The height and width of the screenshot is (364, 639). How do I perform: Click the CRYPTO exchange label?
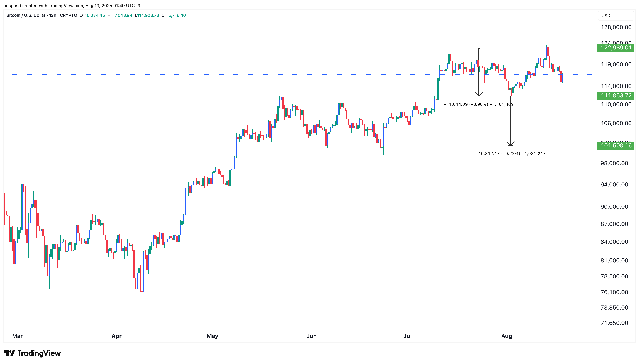pos(68,15)
